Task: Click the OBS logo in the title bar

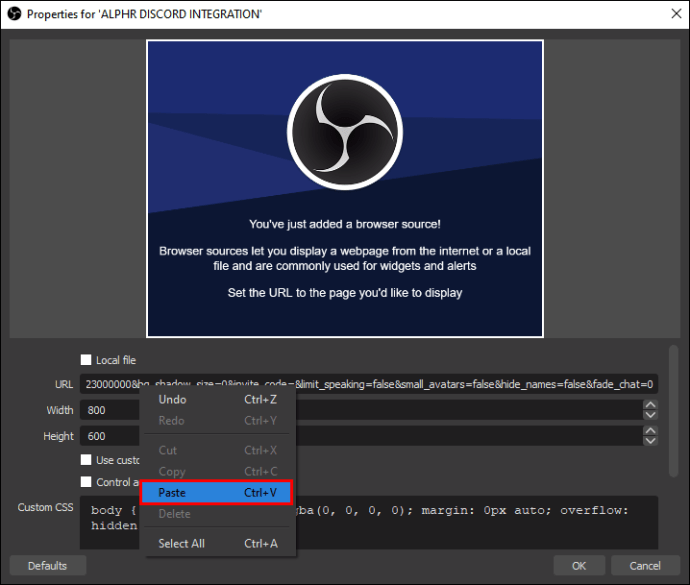Action: pos(14,14)
